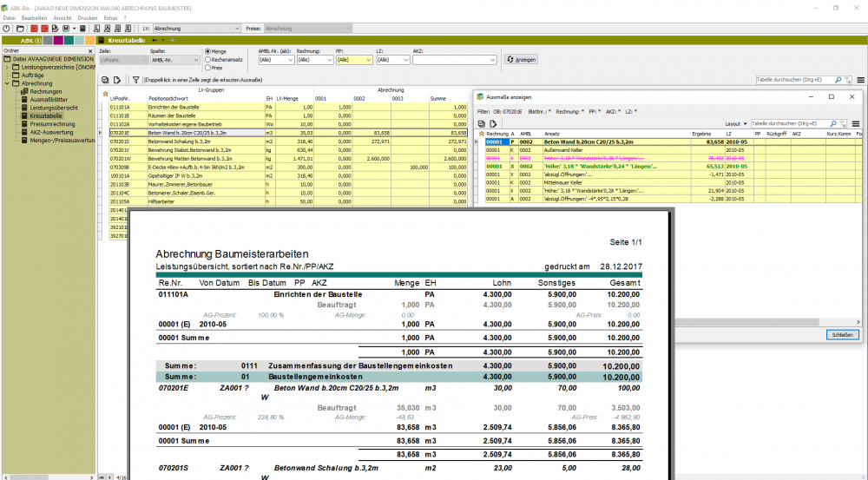Click the forward arrow beside Kreuztabelle
The width and height of the screenshot is (868, 480).
point(172,41)
